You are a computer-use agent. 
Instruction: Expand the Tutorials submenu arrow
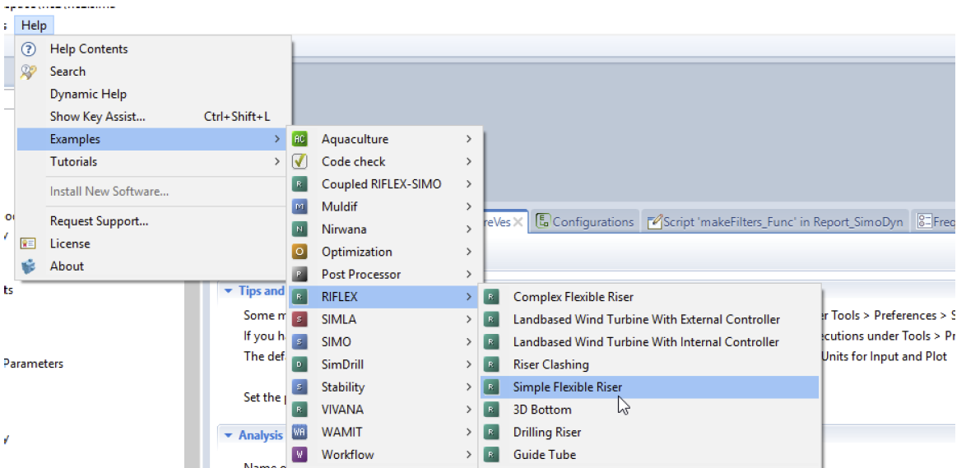point(277,162)
